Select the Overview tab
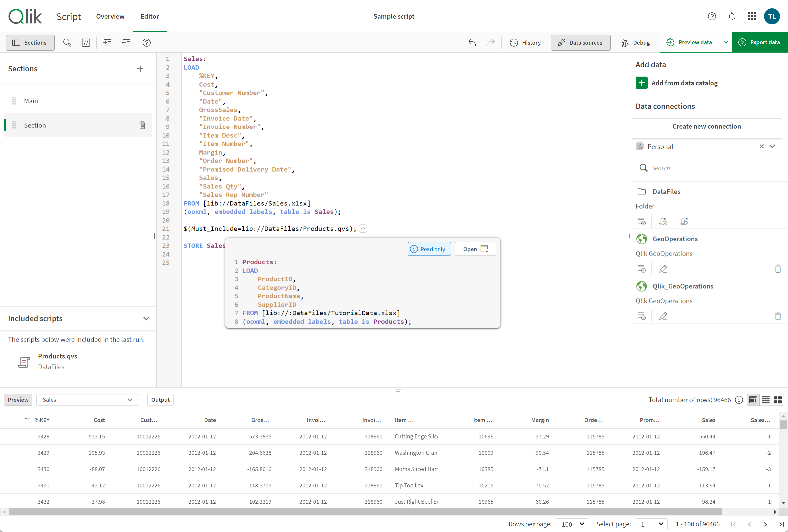 110,16
